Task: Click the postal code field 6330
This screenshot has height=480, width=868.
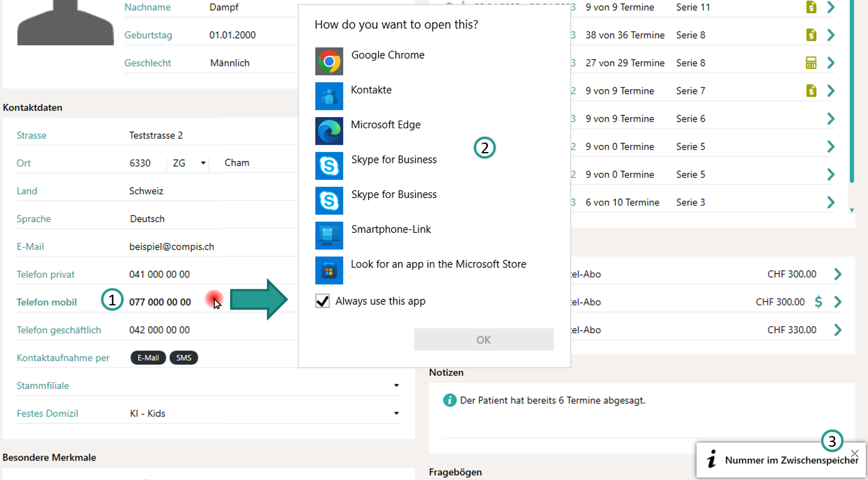Action: [x=140, y=163]
